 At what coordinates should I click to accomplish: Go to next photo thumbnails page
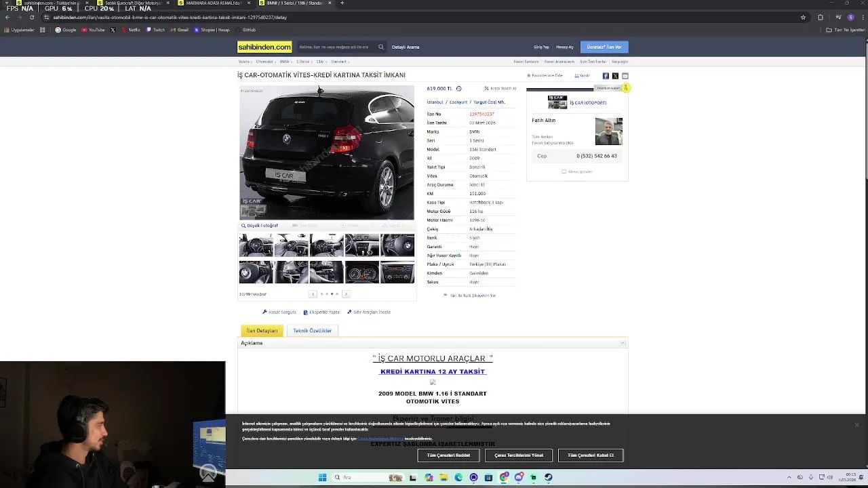[x=346, y=294]
